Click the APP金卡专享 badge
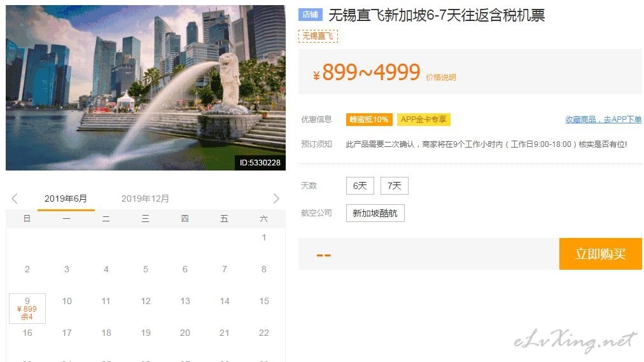This screenshot has height=362, width=644. pos(423,120)
